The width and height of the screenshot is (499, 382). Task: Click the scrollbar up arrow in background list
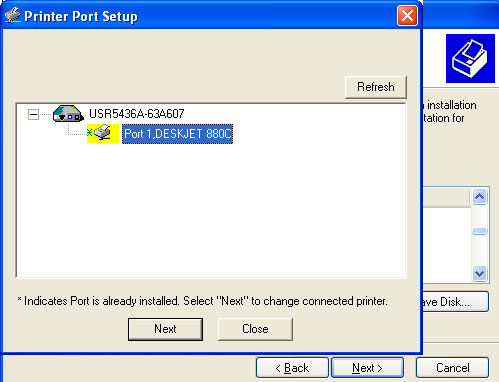tap(479, 196)
